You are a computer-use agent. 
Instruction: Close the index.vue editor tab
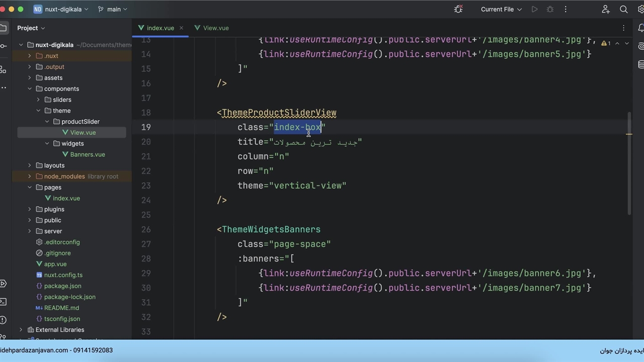point(181,28)
